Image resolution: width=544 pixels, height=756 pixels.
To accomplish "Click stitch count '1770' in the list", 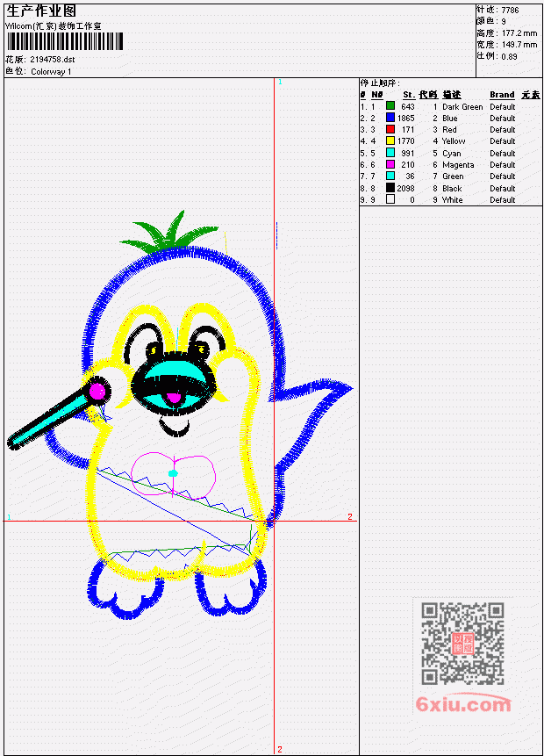I will [405, 141].
